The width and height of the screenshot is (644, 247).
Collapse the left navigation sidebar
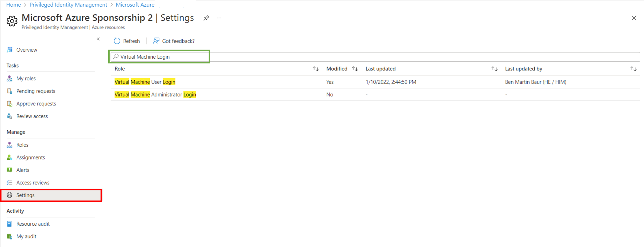[98, 39]
